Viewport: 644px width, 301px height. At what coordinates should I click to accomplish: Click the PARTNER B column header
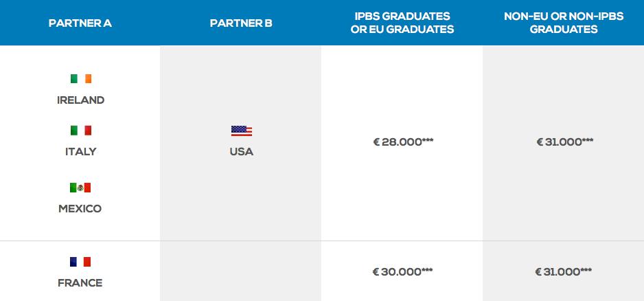[x=241, y=23]
